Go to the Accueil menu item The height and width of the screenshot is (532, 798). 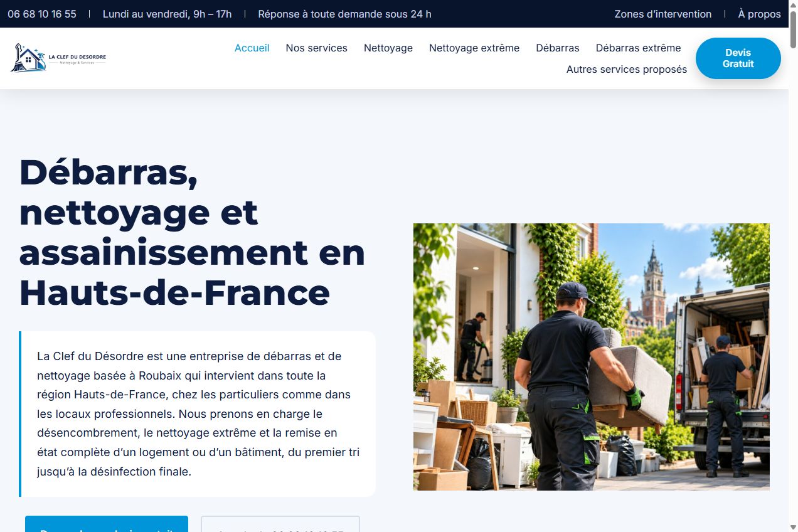252,48
